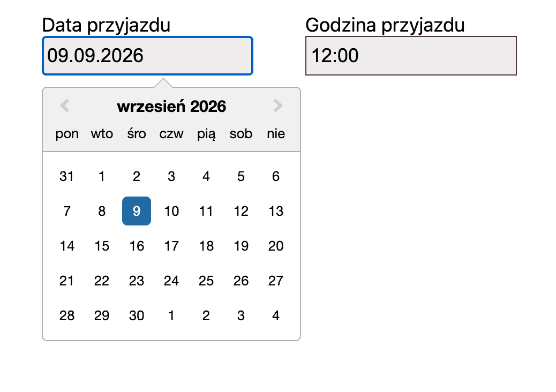This screenshot has height=392, width=556.
Task: Click the pon column header
Action: click(66, 134)
